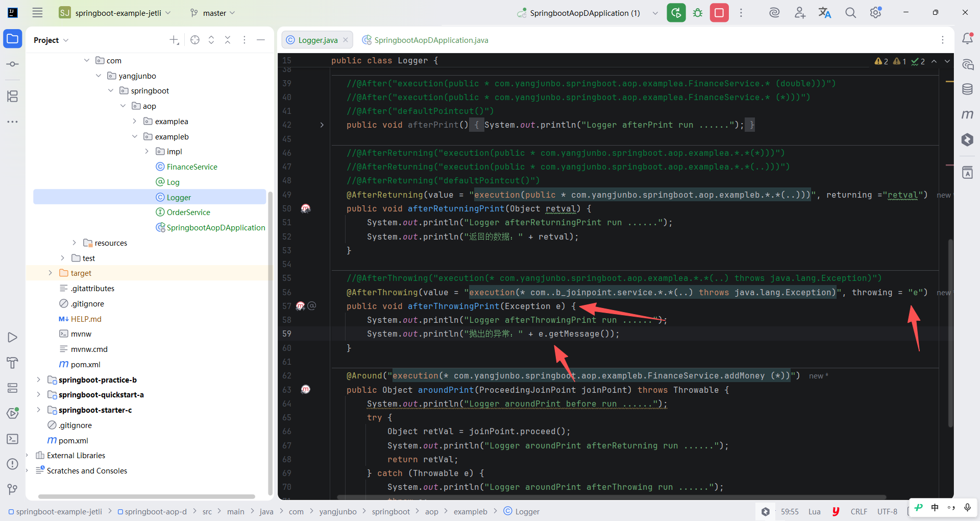The image size is (980, 521).
Task: Expand the target folder
Action: [x=50, y=273]
